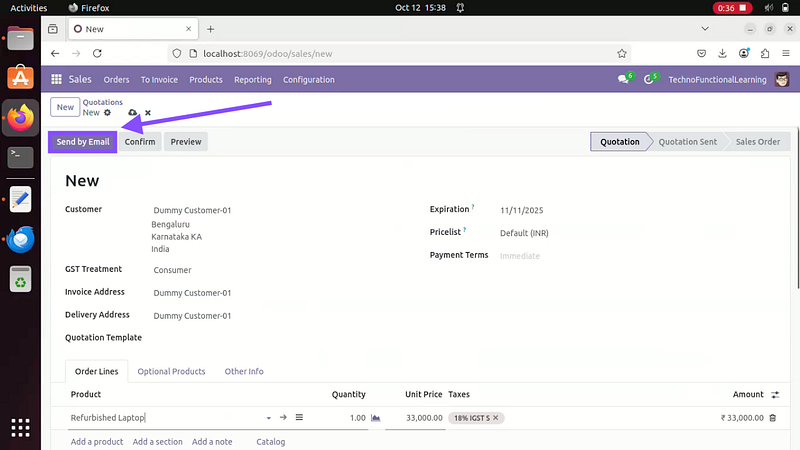Open column settings toggle beside Amount
Image resolution: width=800 pixels, height=450 pixels.
775,395
